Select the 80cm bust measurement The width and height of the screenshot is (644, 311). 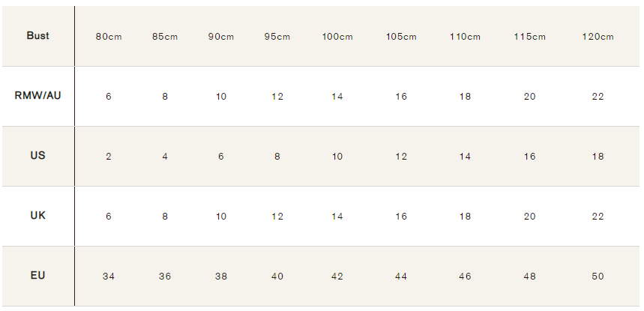(x=109, y=37)
